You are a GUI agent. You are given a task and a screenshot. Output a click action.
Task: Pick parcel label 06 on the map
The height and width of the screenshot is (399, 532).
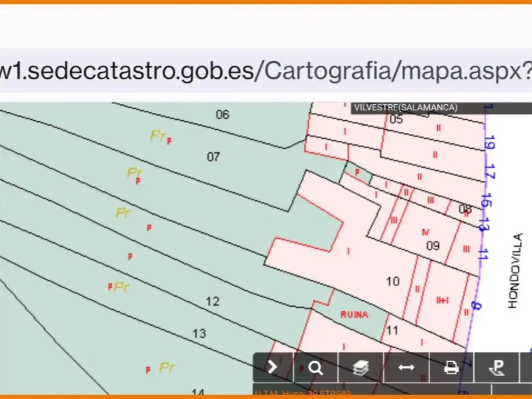[223, 115]
